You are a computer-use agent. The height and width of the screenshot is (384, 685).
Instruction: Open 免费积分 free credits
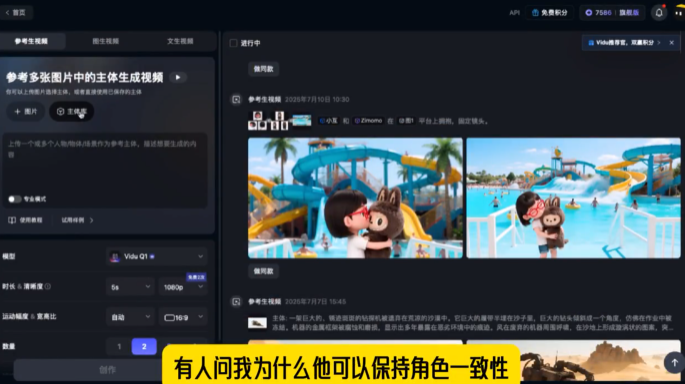click(550, 13)
